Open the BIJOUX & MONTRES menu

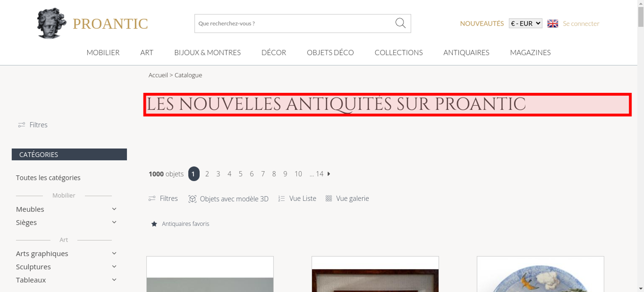[x=207, y=52]
